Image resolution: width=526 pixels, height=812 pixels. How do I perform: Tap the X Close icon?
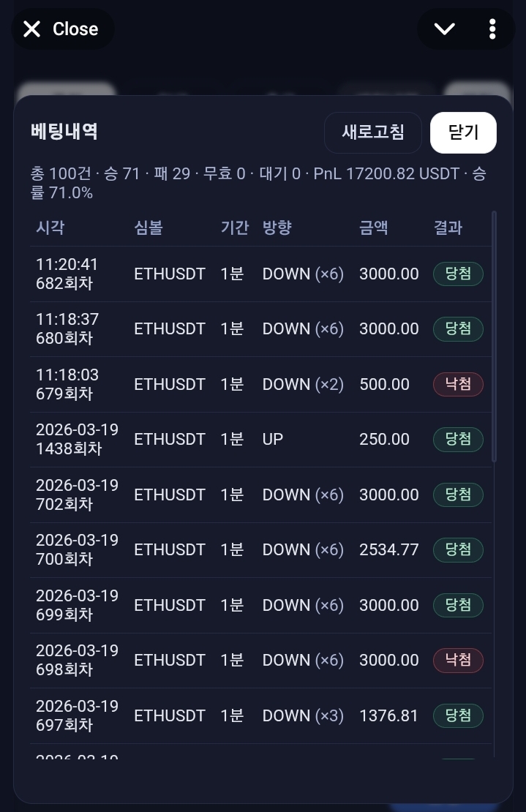click(x=32, y=29)
